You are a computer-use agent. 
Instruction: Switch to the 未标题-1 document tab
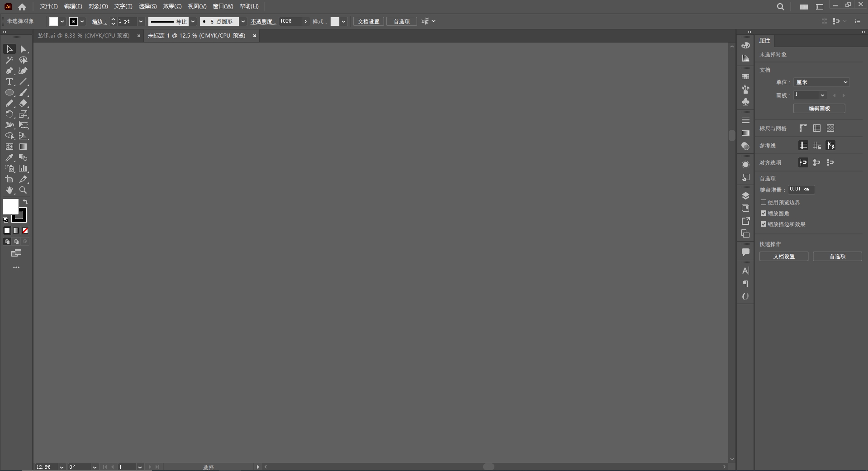pos(197,35)
